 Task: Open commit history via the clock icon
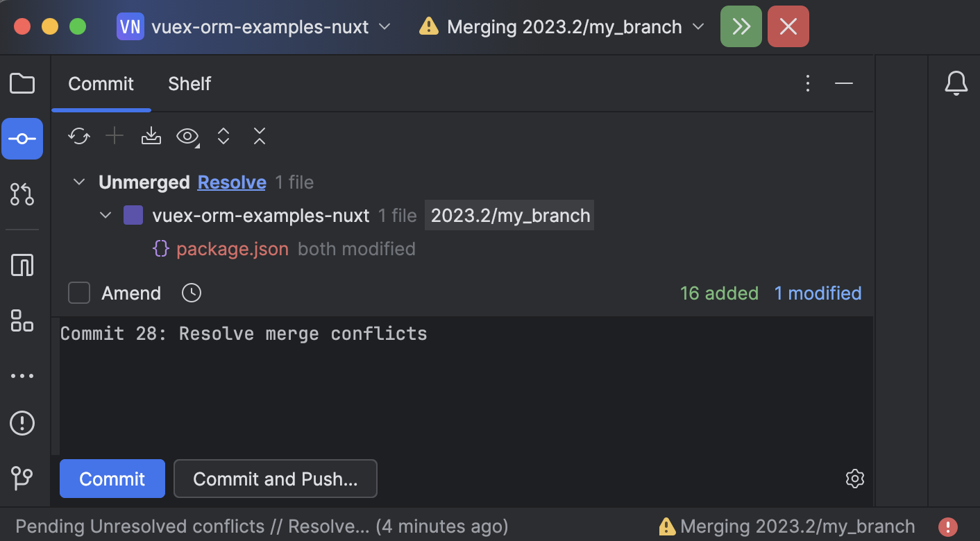click(x=191, y=292)
